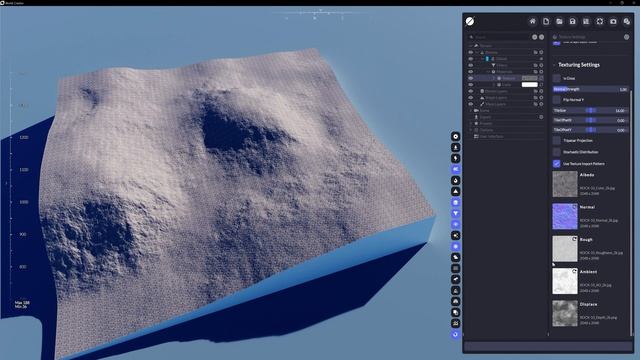Expand the selected material row arrow
640x360 pixels.
[493, 78]
